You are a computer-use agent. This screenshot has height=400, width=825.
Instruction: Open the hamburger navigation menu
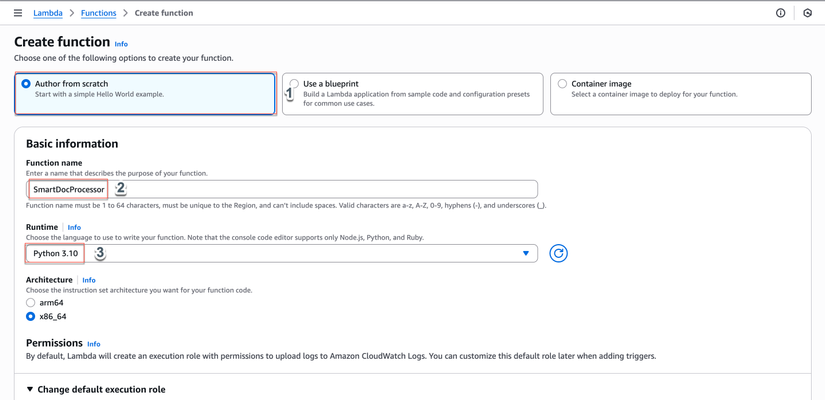(x=18, y=13)
